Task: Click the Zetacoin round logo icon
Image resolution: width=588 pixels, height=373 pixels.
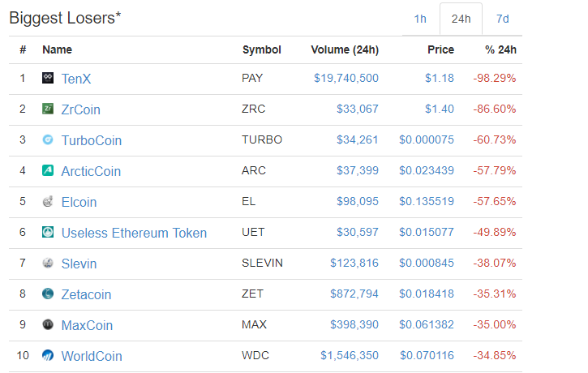Action: [48, 294]
